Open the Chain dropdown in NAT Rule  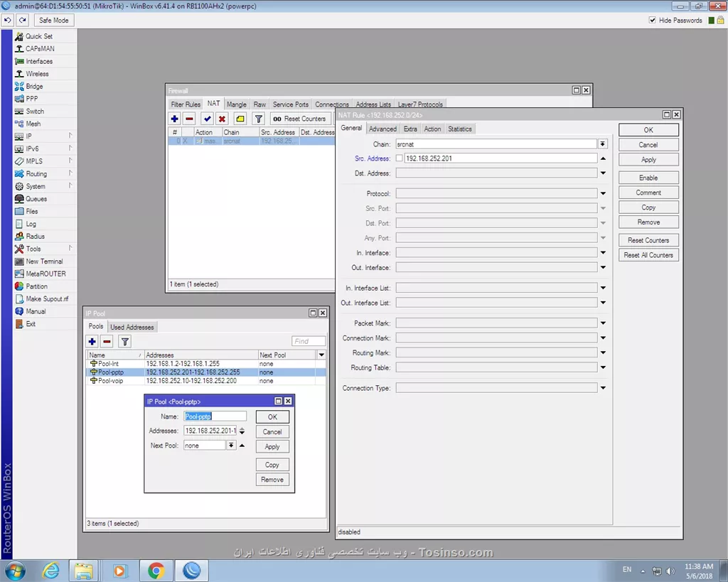pyautogui.click(x=603, y=144)
